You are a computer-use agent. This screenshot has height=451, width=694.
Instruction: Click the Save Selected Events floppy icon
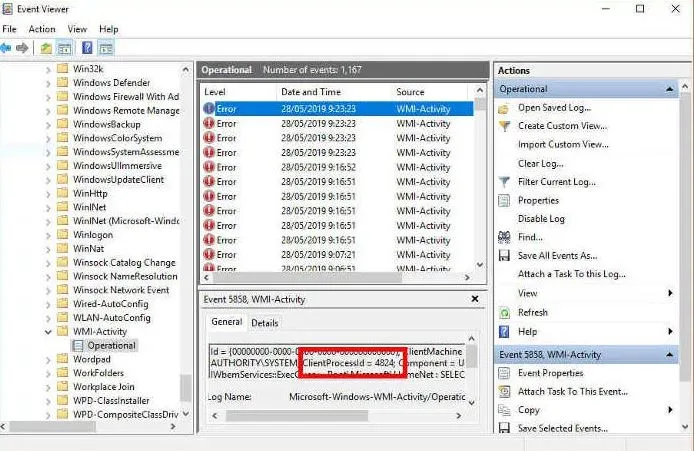click(504, 428)
